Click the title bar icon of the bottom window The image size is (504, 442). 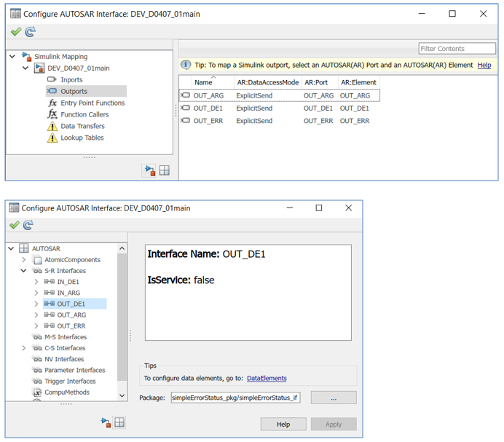pyautogui.click(x=14, y=208)
